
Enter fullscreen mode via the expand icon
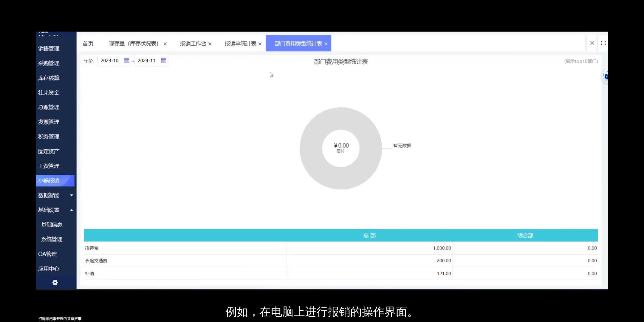pos(603,43)
